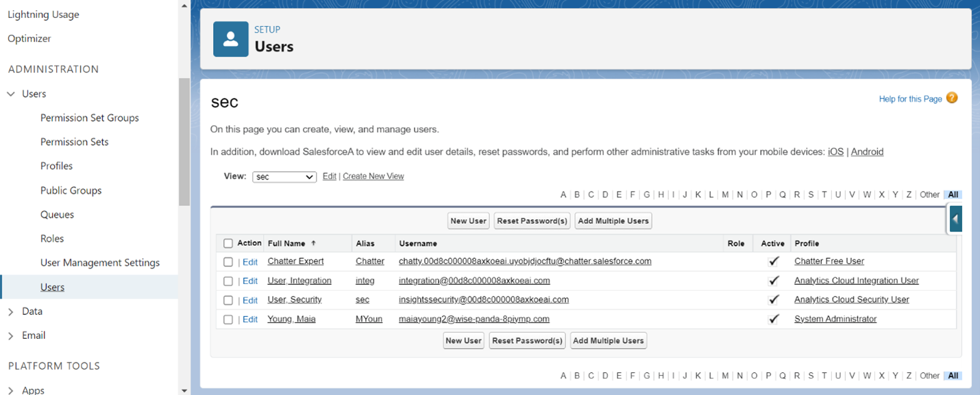980x395 pixels.
Task: Click the sidebar vertical scrollbar thumb
Action: (184, 141)
